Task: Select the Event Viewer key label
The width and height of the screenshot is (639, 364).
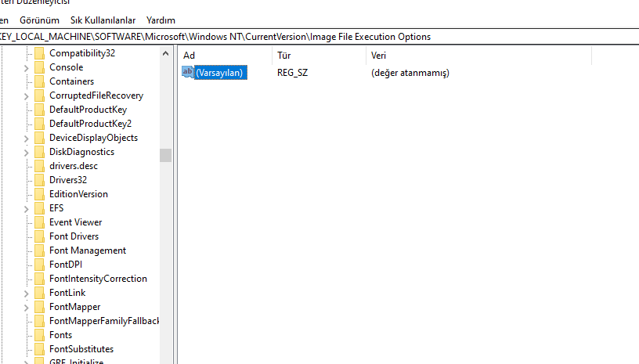Action: tap(75, 222)
